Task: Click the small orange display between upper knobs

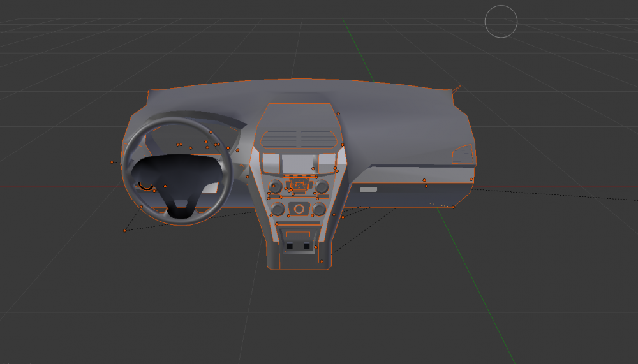Action: click(x=299, y=186)
